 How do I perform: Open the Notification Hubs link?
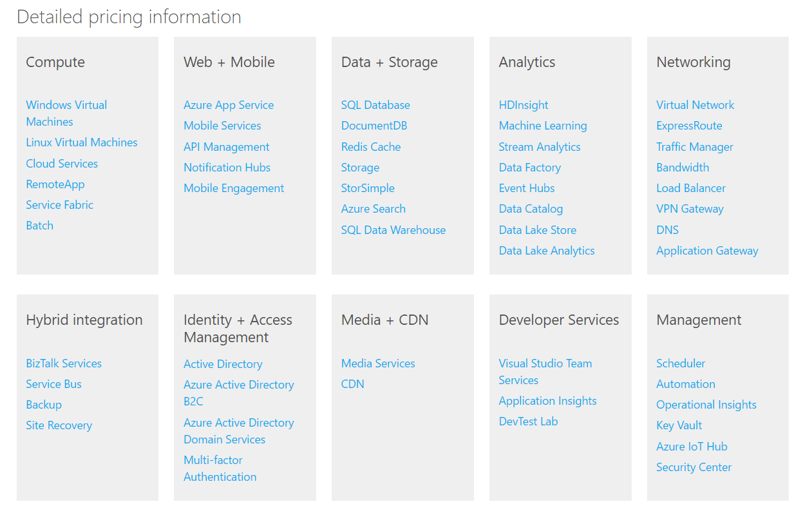[227, 167]
